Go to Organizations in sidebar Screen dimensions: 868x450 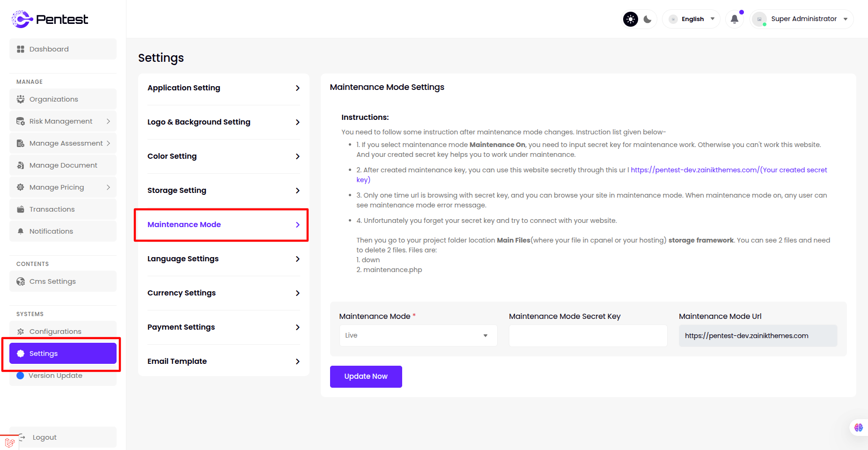coord(63,99)
